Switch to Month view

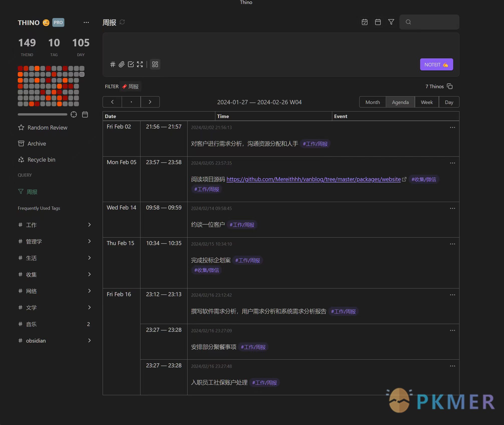(x=373, y=101)
